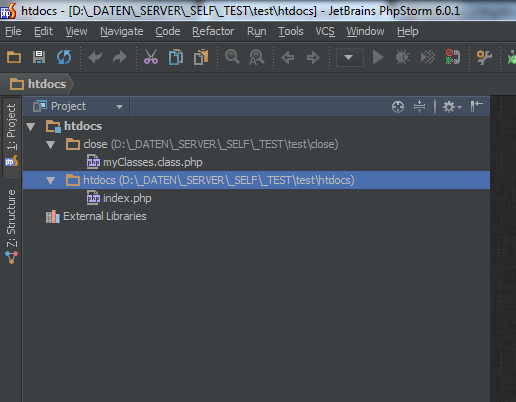Click the Run with coverage icon
516x402 pixels.
[x=428, y=57]
